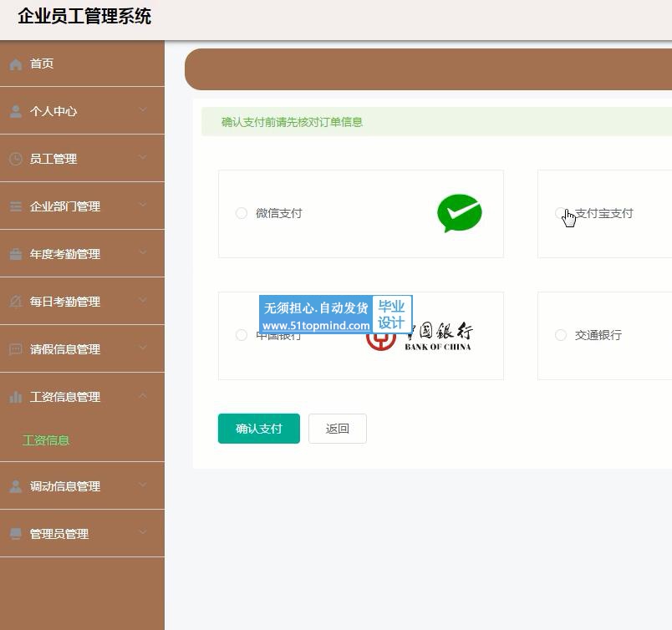Open the 员工管理 menu label
The height and width of the screenshot is (630, 672).
pyautogui.click(x=53, y=159)
